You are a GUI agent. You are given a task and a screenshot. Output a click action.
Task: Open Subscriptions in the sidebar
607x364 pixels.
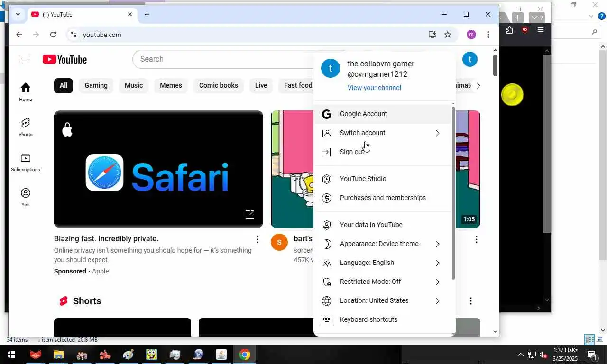(26, 162)
